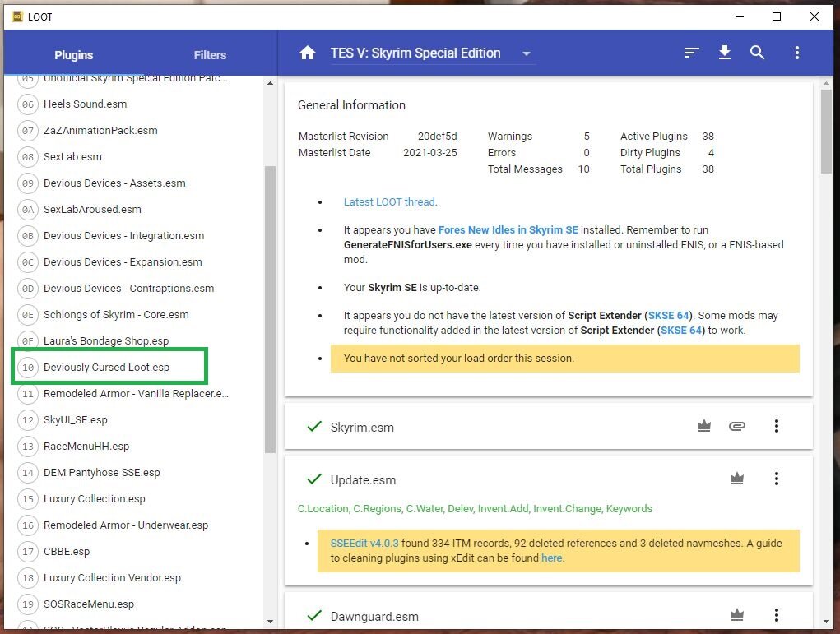Click the sidebar scrollbar thumb

pos(270,309)
